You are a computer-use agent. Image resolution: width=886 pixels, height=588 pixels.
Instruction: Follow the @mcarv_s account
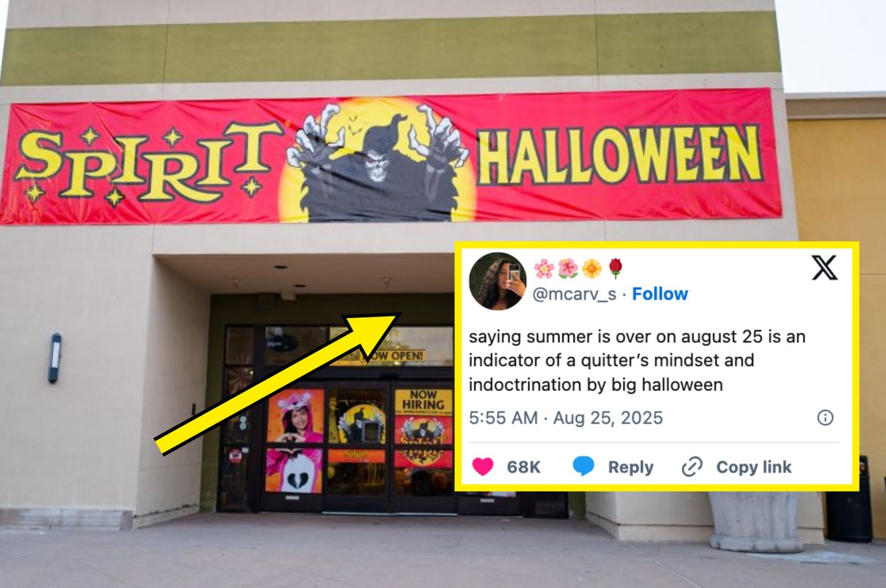click(x=660, y=294)
